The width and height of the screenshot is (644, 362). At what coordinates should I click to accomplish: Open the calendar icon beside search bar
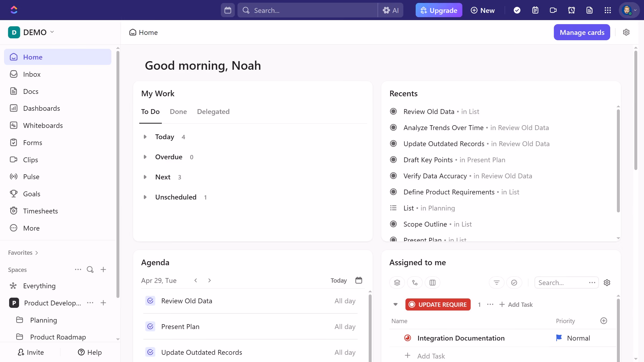[x=228, y=10]
